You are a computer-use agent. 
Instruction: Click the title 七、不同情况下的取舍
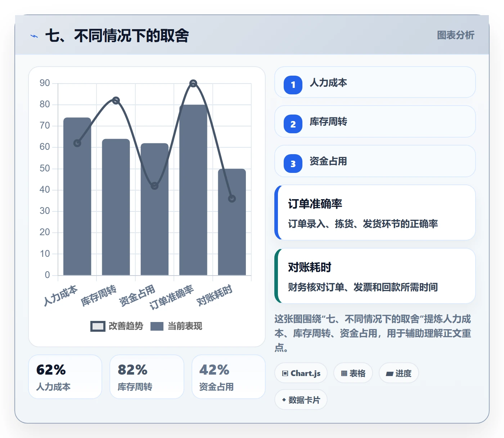[x=117, y=36]
